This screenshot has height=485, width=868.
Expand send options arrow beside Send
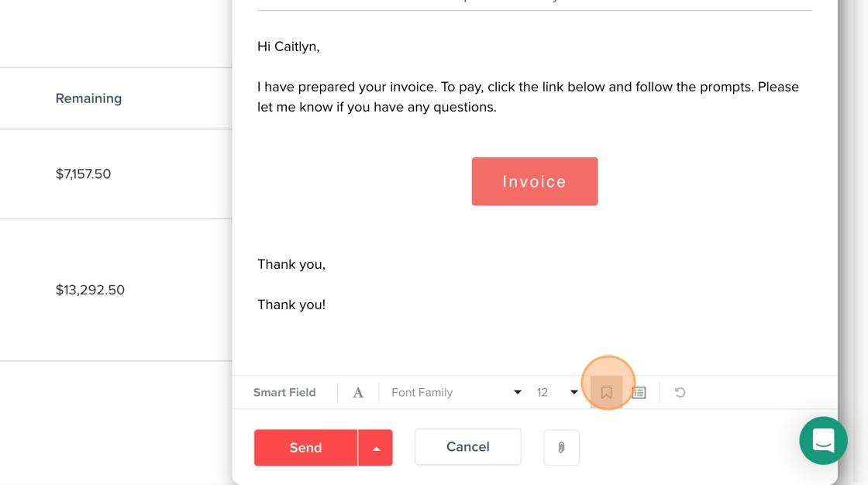(376, 448)
